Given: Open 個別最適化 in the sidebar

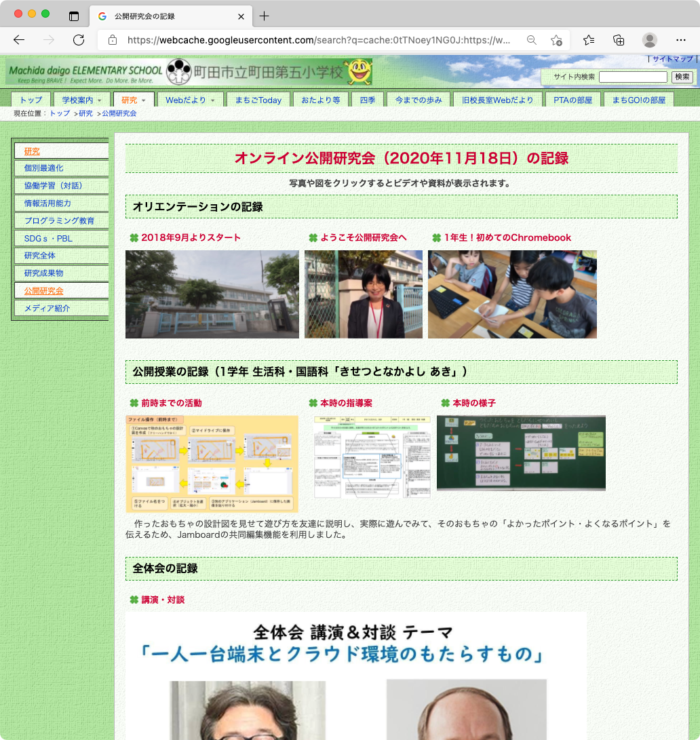Looking at the screenshot, I should click(61, 168).
